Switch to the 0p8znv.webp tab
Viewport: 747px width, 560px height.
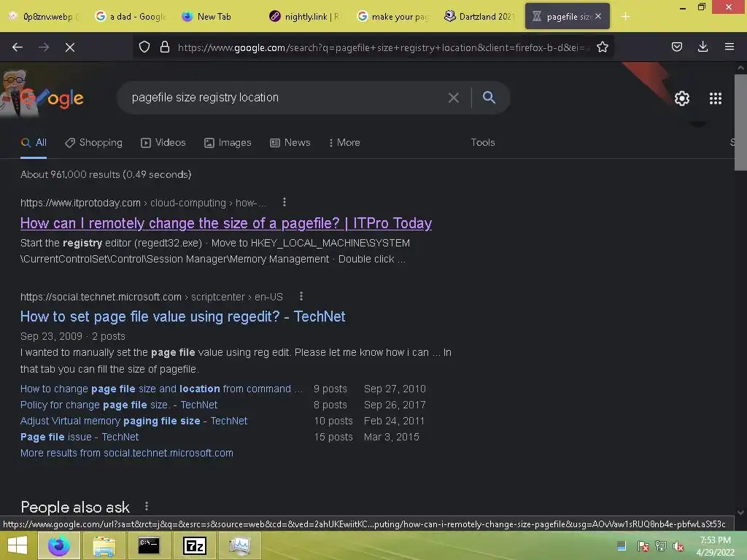pyautogui.click(x=43, y=17)
